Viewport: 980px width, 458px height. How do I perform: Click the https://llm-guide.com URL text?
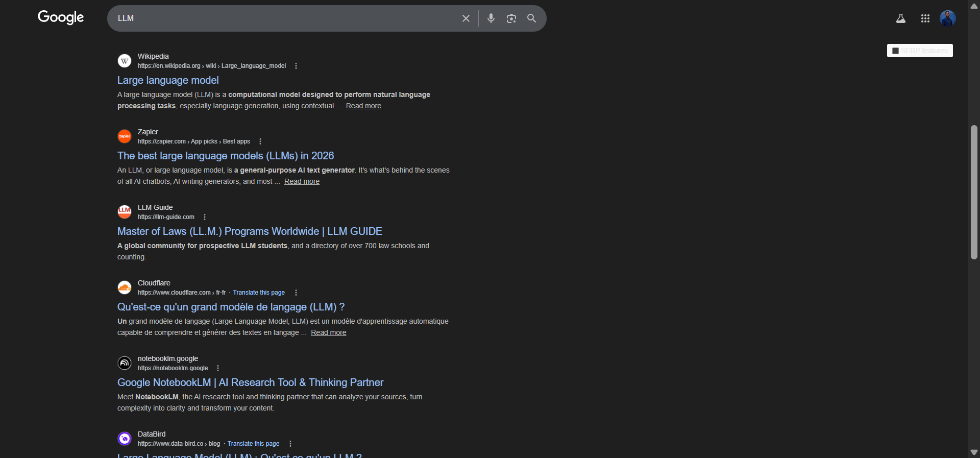[166, 217]
